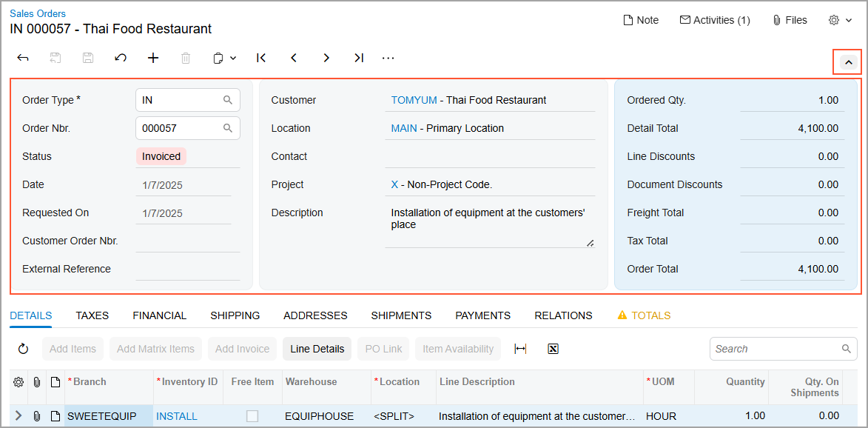Expand the SWEETEQUIP row details
The height and width of the screenshot is (428, 868).
18,416
